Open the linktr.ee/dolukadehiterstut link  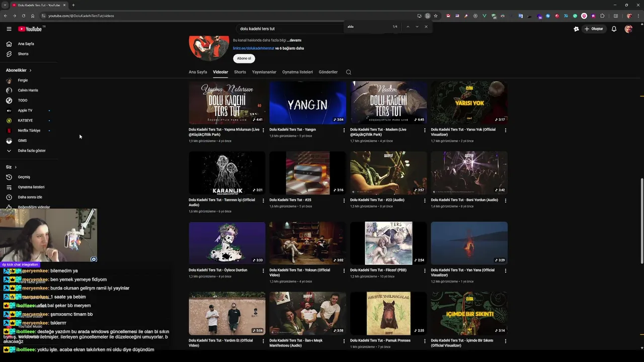254,48
